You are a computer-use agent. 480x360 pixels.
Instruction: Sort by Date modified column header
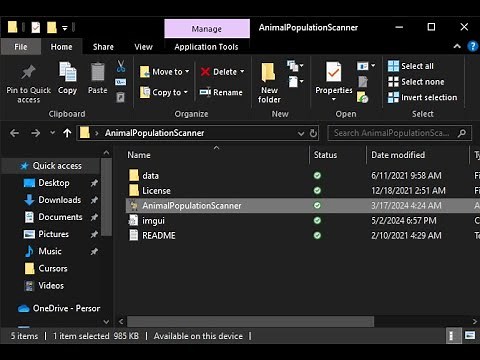coord(418,155)
